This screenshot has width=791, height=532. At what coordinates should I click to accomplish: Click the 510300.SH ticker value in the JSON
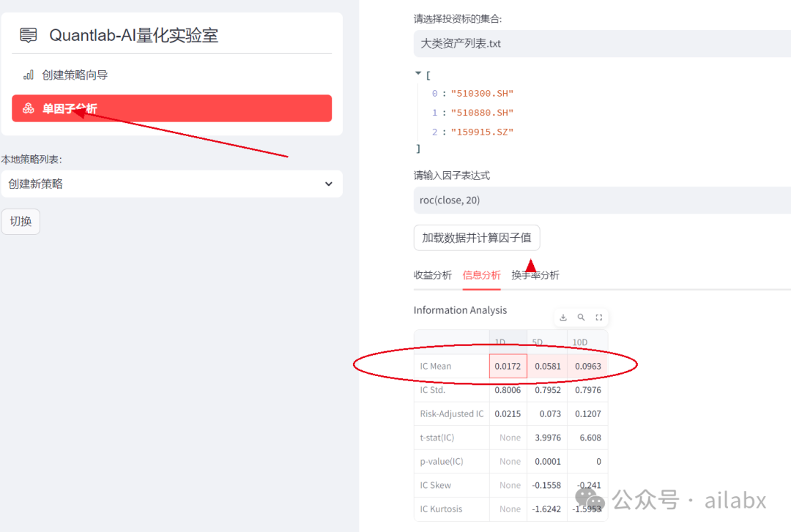coord(483,93)
